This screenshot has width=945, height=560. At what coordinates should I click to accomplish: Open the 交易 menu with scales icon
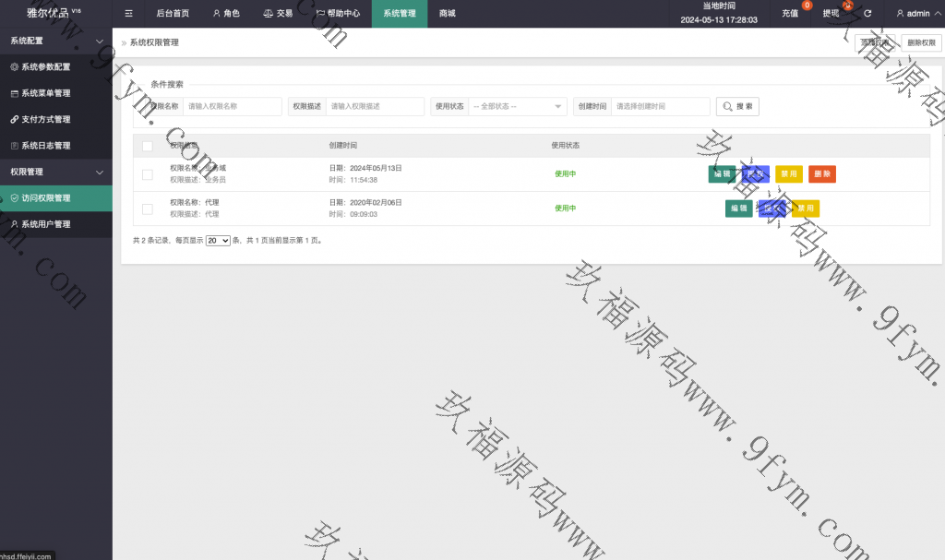[x=278, y=14]
